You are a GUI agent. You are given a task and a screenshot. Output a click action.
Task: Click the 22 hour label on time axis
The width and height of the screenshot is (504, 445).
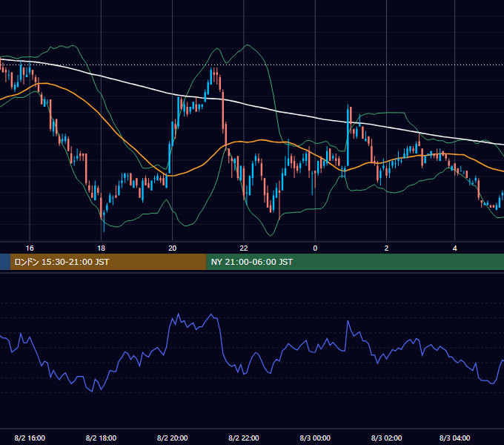click(244, 248)
